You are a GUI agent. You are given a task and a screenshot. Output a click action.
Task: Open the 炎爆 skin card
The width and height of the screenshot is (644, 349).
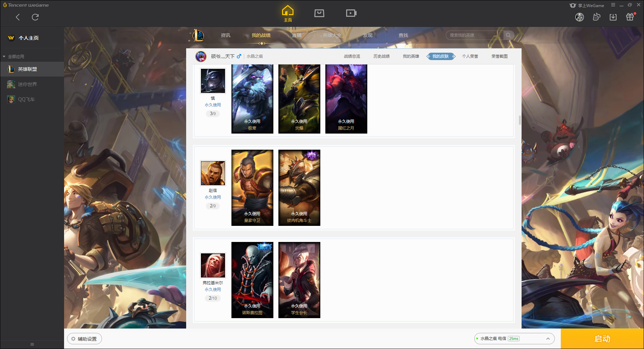tap(299, 99)
